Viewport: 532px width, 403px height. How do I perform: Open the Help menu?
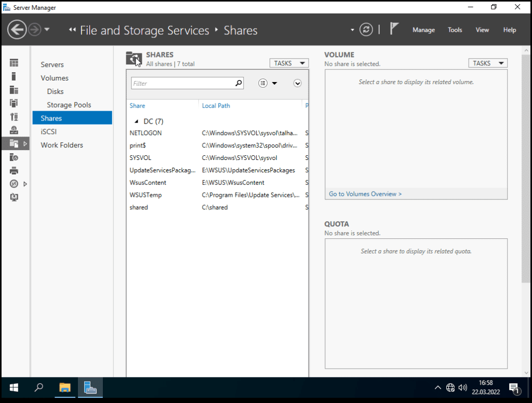click(x=509, y=30)
